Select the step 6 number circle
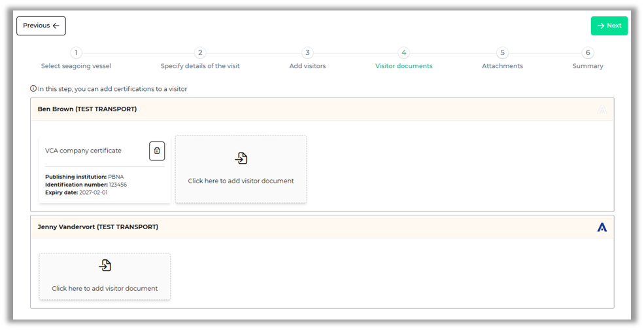This screenshot has height=330, width=644. click(x=588, y=53)
